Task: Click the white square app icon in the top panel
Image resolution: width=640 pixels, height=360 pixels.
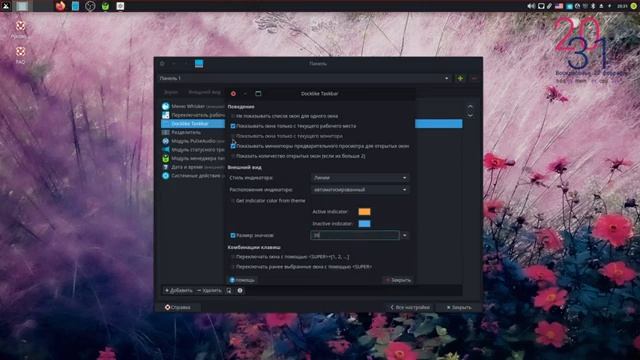Action: (120, 6)
